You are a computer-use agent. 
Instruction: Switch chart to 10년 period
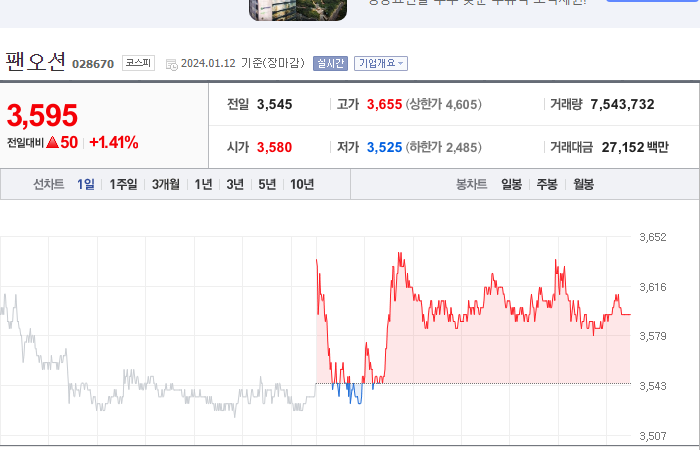pyautogui.click(x=302, y=184)
